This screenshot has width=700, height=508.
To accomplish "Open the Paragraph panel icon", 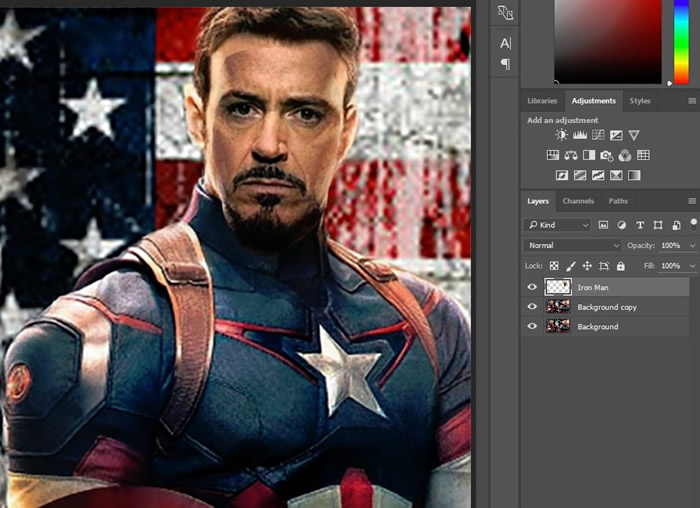I will [x=505, y=64].
